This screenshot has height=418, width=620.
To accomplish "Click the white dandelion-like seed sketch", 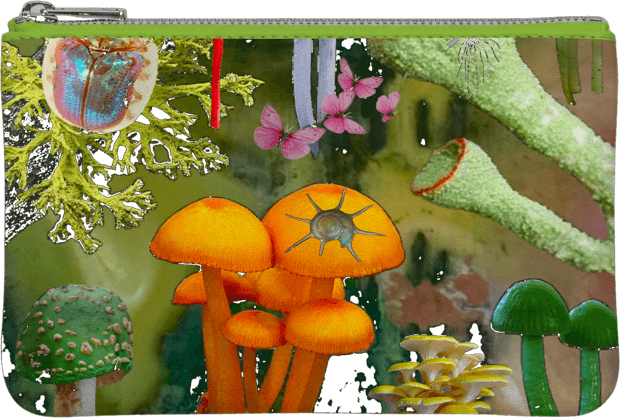I will tap(472, 63).
